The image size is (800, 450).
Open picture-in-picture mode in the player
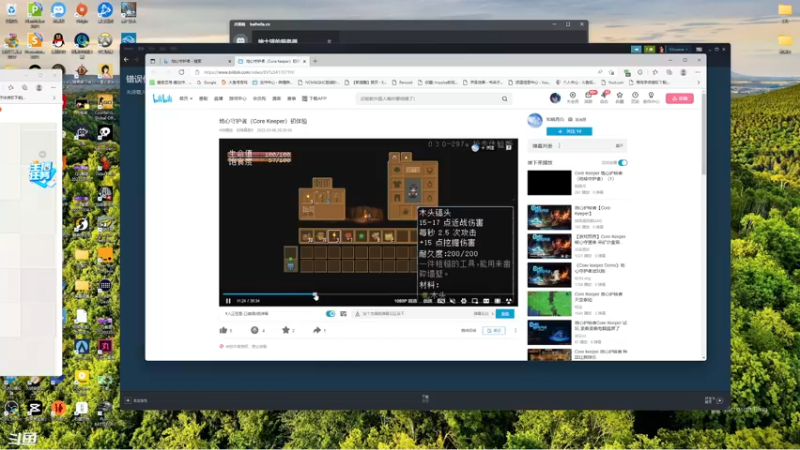475,301
